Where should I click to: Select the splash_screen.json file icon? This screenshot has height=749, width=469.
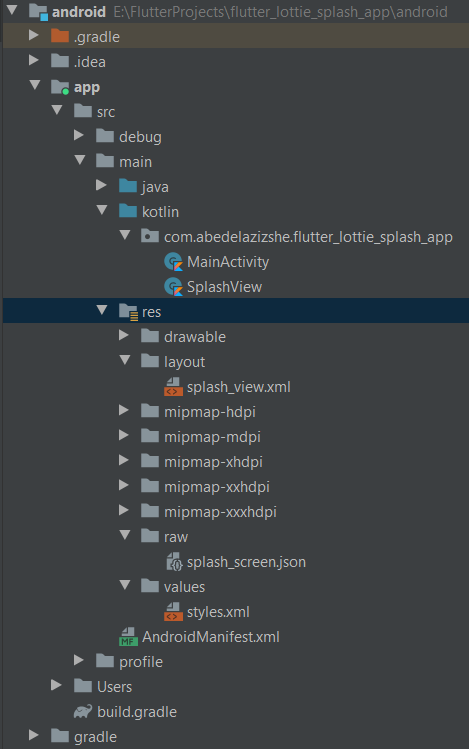tap(174, 562)
